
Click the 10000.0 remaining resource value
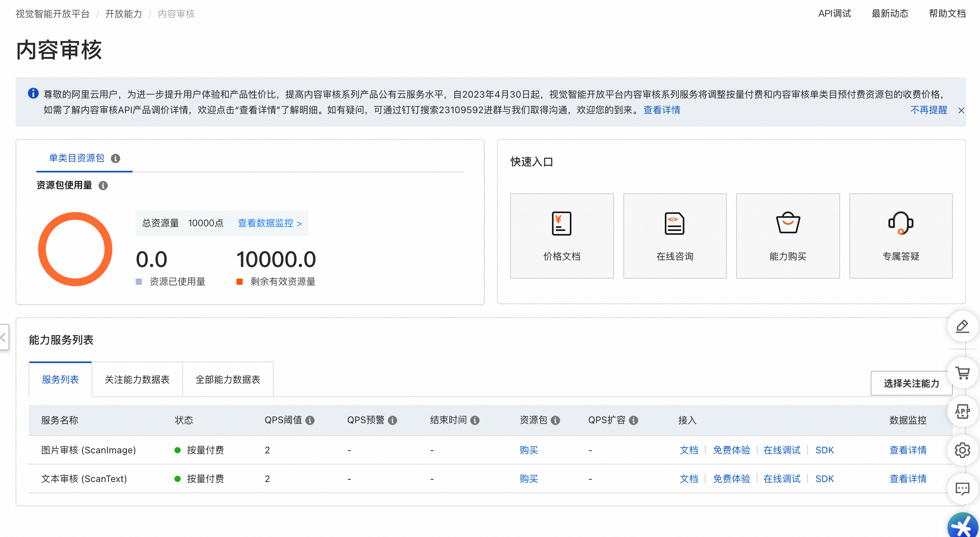(x=276, y=259)
